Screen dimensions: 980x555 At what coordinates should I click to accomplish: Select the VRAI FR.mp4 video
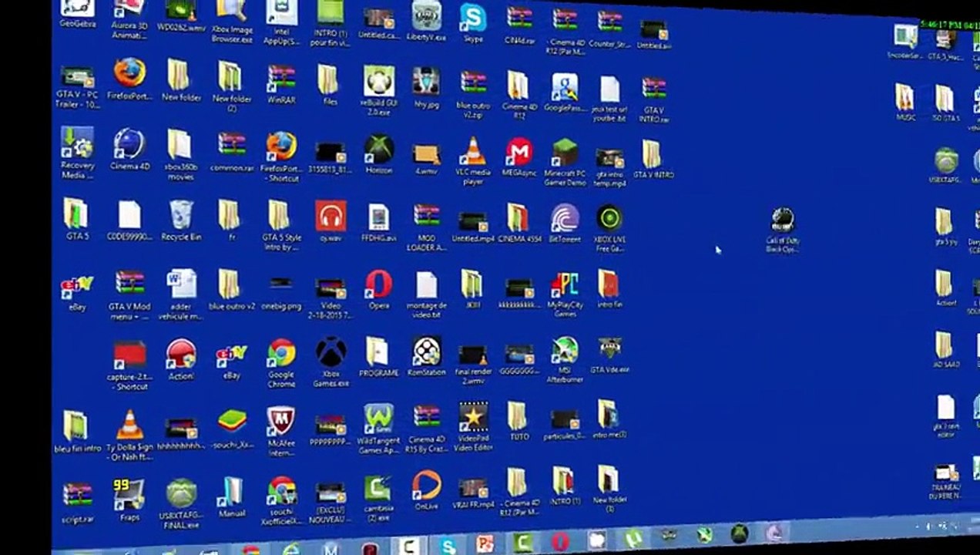pyautogui.click(x=473, y=493)
